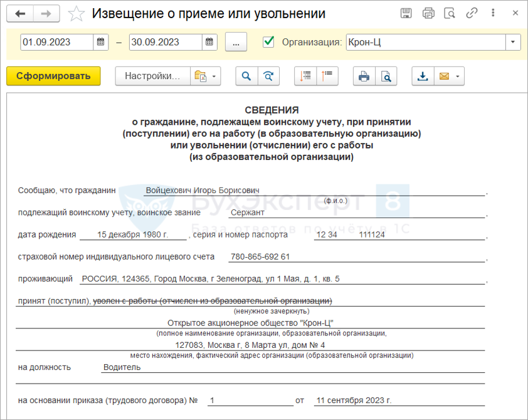Collapse all groups in report
Screen dimensions: 528x420
305,76
